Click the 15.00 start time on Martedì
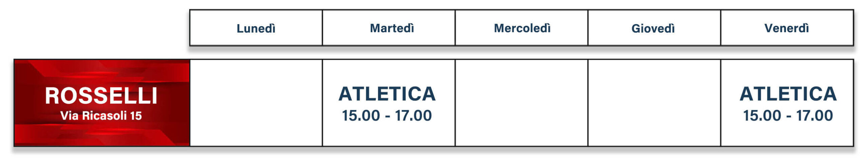The image size is (868, 158). click(x=361, y=116)
